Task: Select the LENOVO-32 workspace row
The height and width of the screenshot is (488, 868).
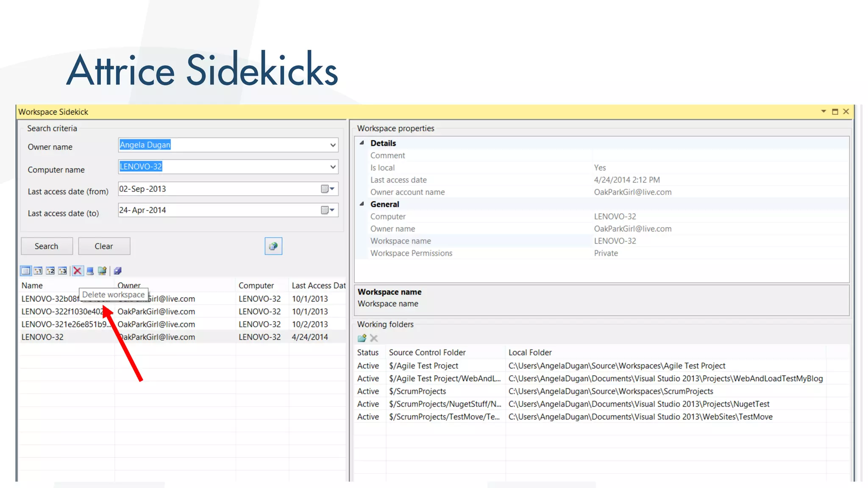Action: tap(42, 337)
